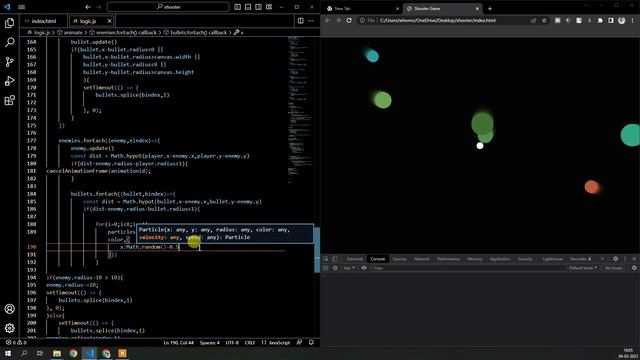Open the Source Control view
640x360 pixels.
point(9,62)
